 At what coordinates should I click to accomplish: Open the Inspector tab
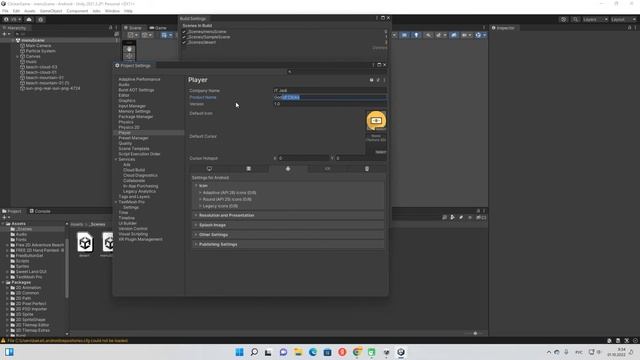pyautogui.click(x=503, y=28)
